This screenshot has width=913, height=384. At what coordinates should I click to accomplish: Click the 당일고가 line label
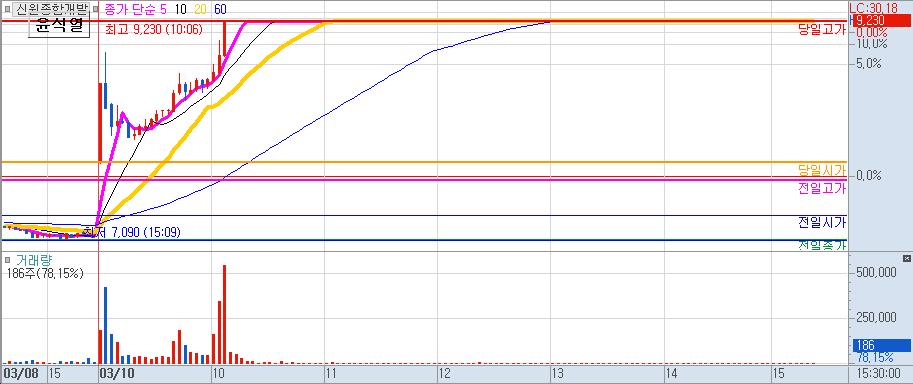point(822,30)
